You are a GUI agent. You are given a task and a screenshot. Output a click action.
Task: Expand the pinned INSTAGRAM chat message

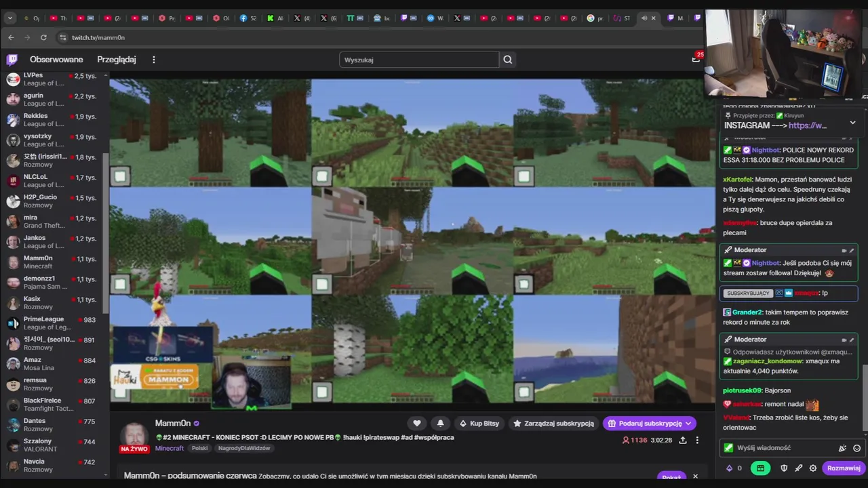point(852,123)
